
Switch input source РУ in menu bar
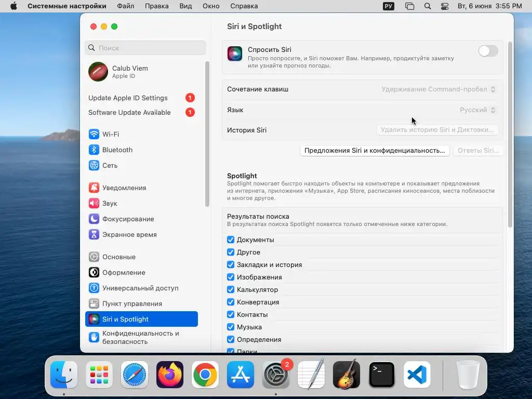tap(389, 6)
